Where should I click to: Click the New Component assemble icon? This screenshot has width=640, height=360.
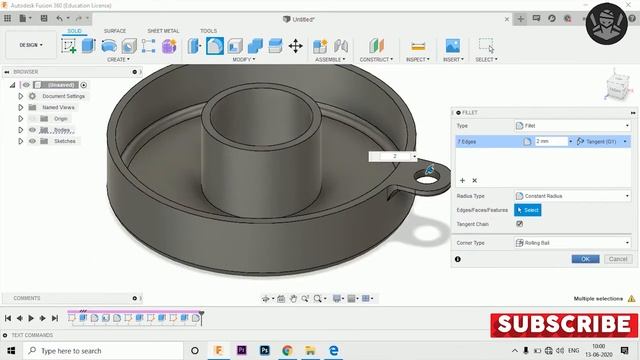pyautogui.click(x=320, y=46)
